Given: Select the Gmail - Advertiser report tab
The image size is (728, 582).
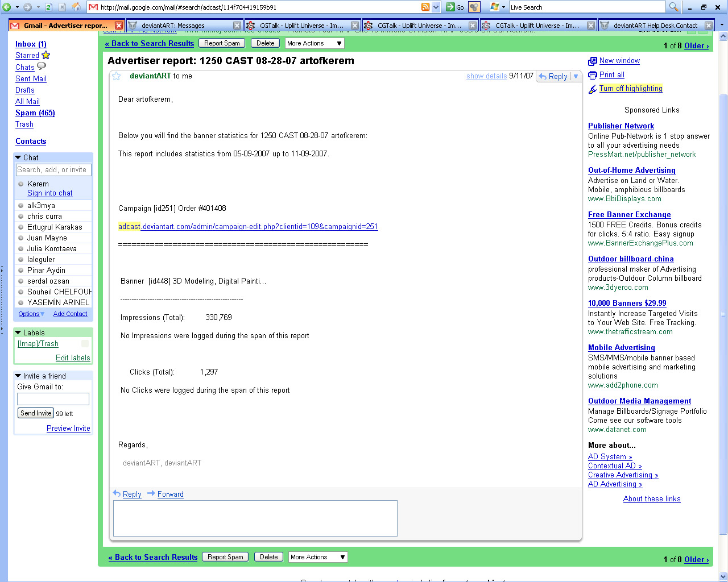Looking at the screenshot, I should (x=65, y=26).
